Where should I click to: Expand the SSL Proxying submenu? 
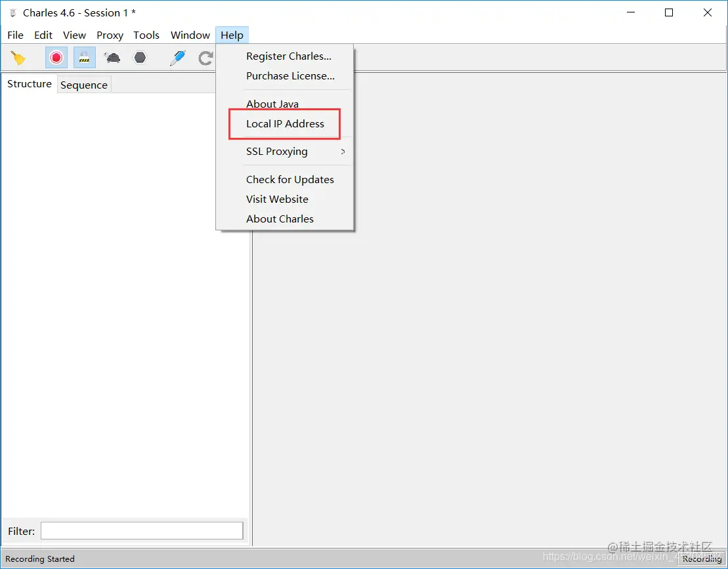point(285,152)
